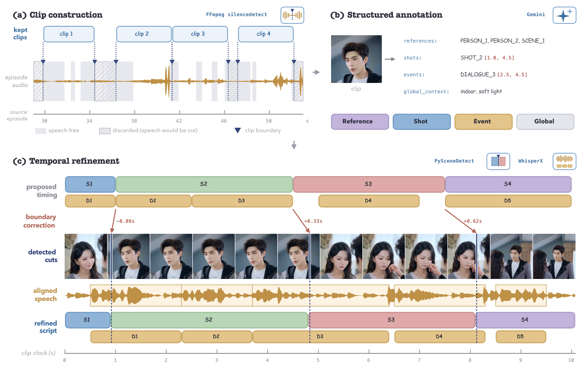588x374 pixels.
Task: Click the 'WhisperX' text label
Action: point(530,161)
